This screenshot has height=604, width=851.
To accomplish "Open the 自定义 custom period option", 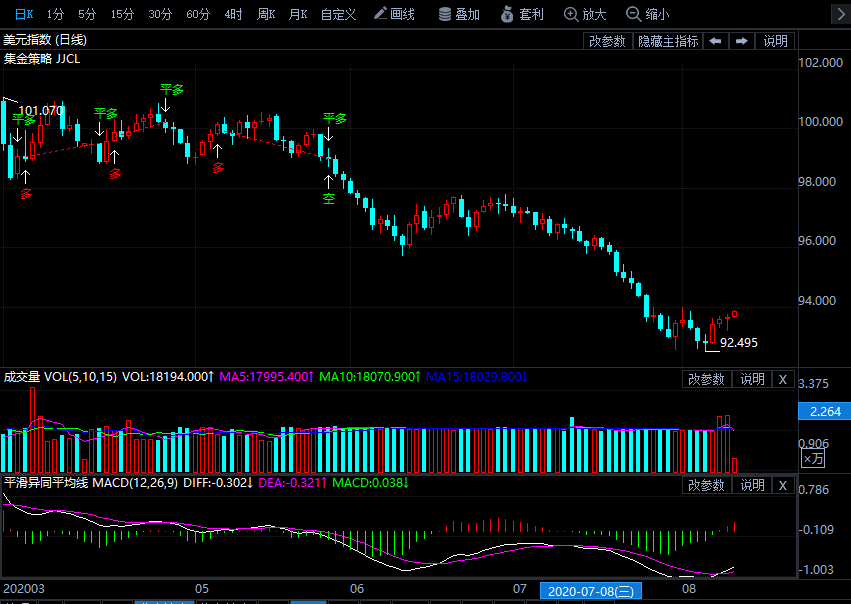I will click(338, 14).
